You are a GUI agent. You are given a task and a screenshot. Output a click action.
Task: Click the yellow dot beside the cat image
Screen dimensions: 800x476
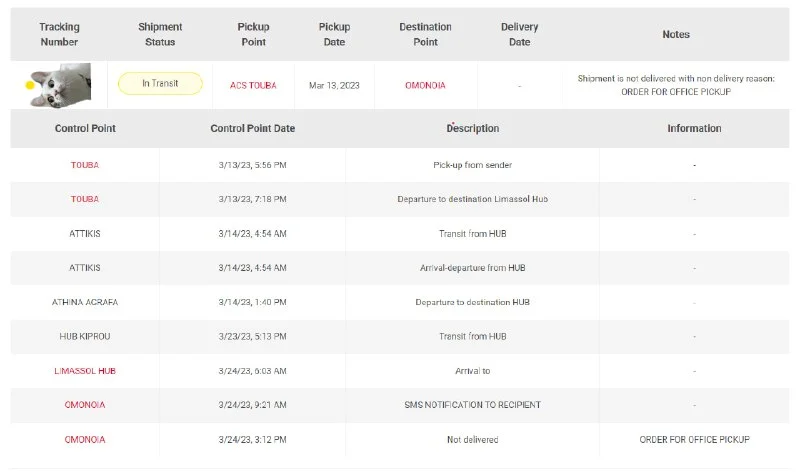click(30, 86)
